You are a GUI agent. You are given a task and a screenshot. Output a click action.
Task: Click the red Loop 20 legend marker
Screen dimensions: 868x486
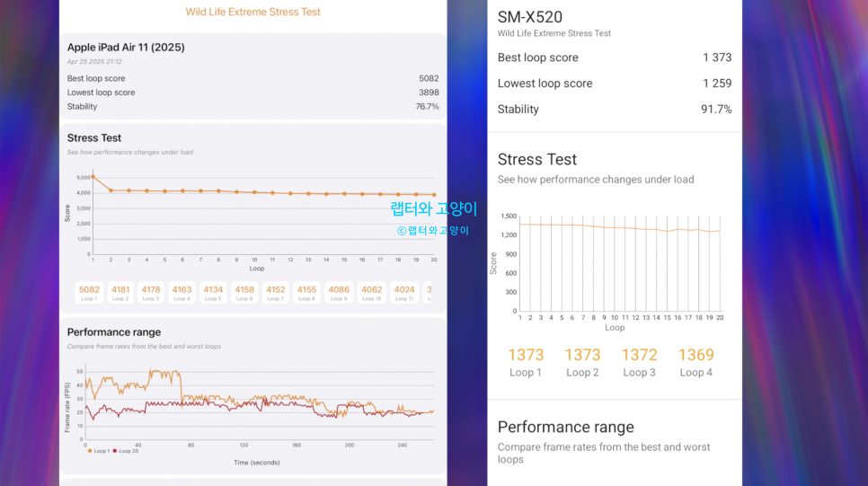point(115,451)
